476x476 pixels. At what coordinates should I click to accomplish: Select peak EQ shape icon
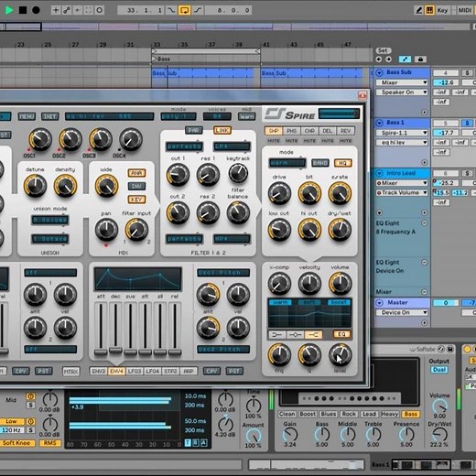(x=295, y=335)
